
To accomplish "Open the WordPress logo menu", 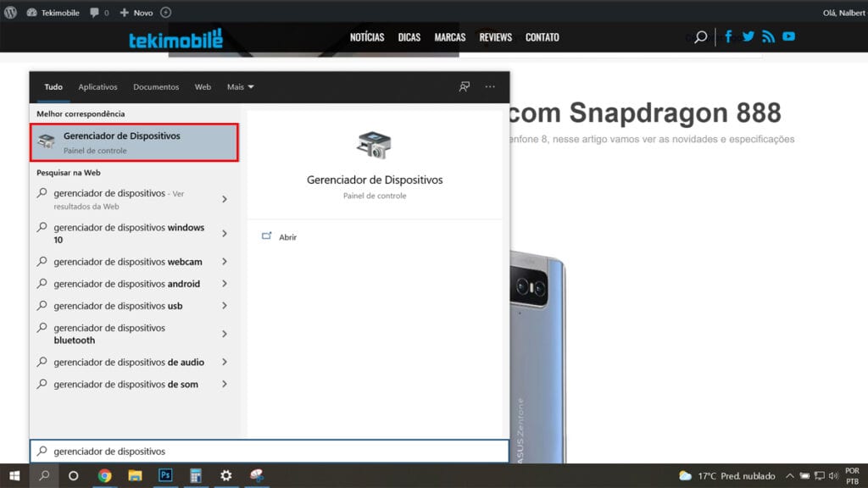I will click(10, 12).
